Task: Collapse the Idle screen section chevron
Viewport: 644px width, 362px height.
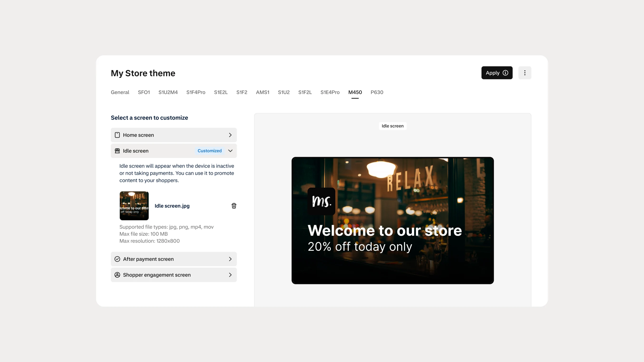Action: point(230,151)
